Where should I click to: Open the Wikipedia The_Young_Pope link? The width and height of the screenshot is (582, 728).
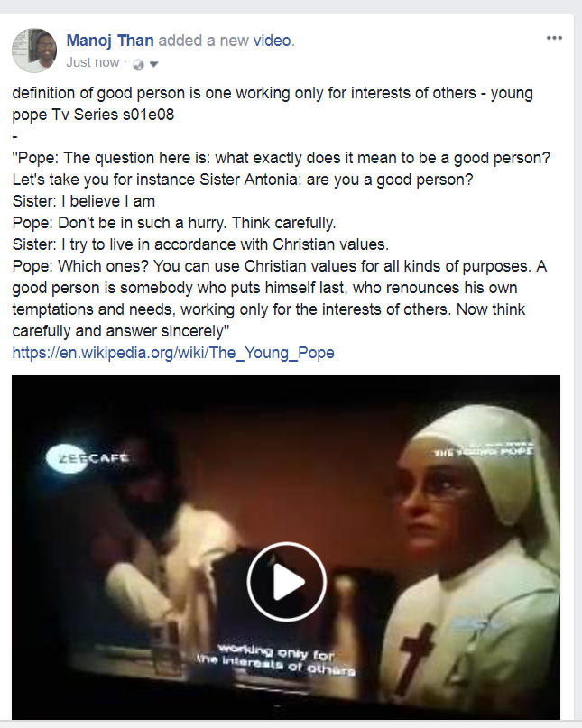click(x=173, y=353)
